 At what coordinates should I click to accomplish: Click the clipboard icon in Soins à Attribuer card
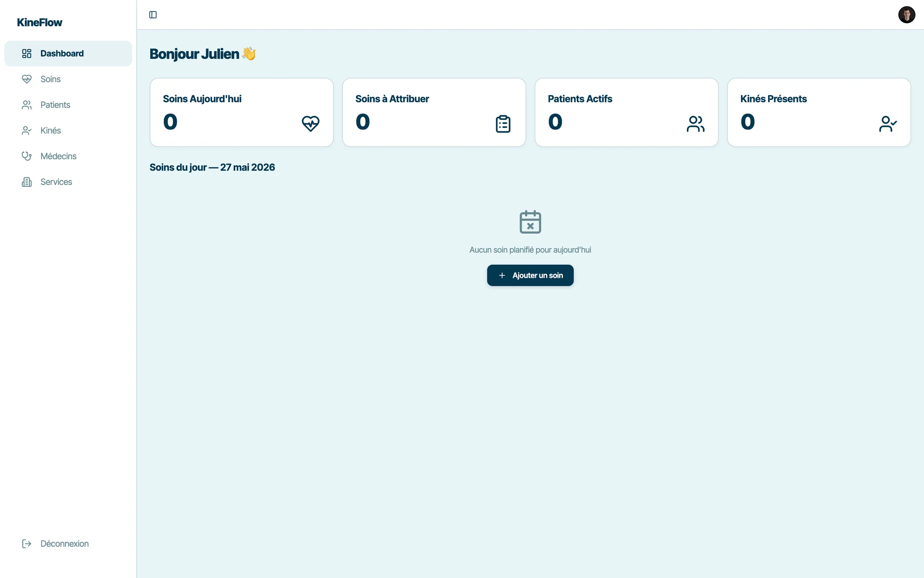pos(503,124)
